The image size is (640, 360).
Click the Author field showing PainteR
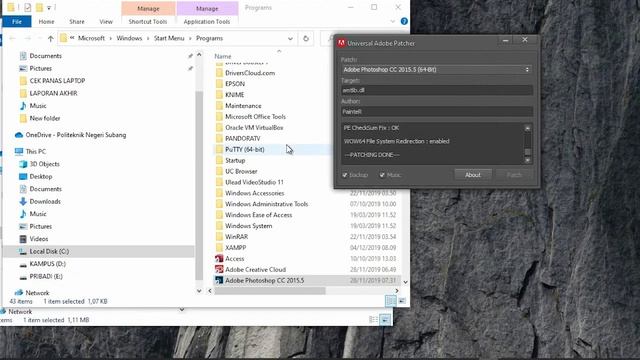(x=437, y=111)
